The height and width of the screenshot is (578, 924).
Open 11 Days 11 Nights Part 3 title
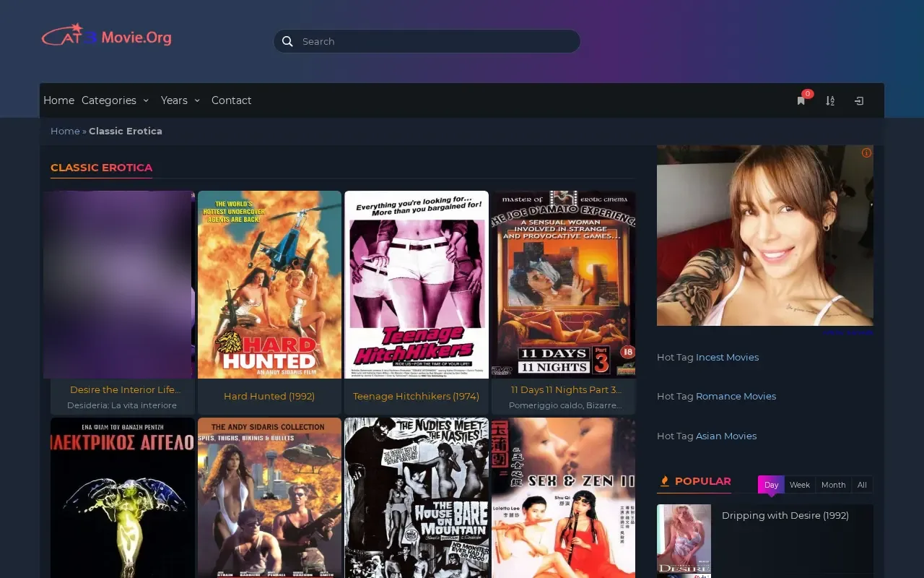point(566,389)
